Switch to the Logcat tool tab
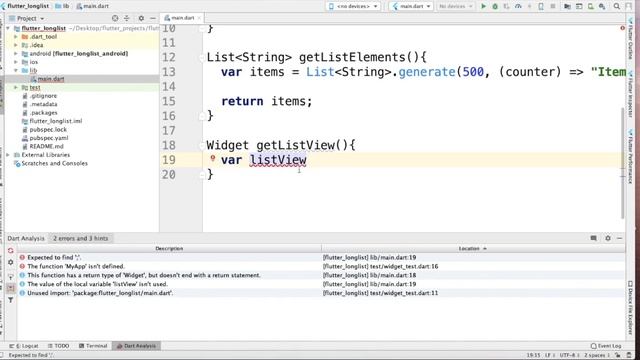Image resolution: width=640 pixels, height=360 pixels. [24, 346]
